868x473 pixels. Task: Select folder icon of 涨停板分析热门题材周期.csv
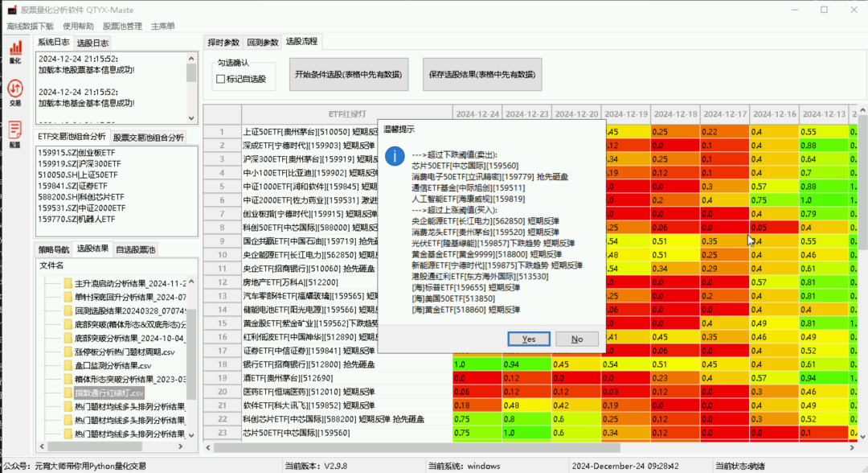pos(68,352)
